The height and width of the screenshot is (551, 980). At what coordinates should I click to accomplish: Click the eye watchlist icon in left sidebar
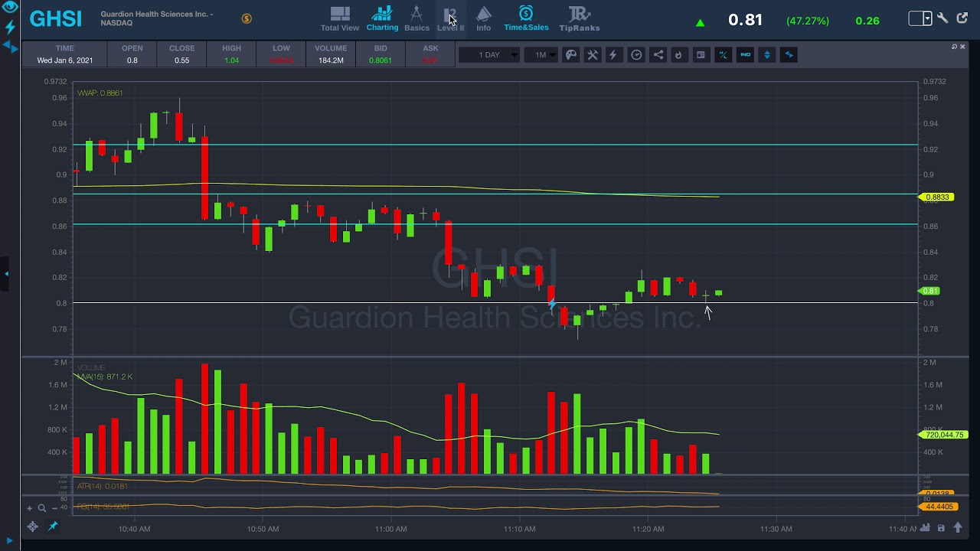point(10,7)
